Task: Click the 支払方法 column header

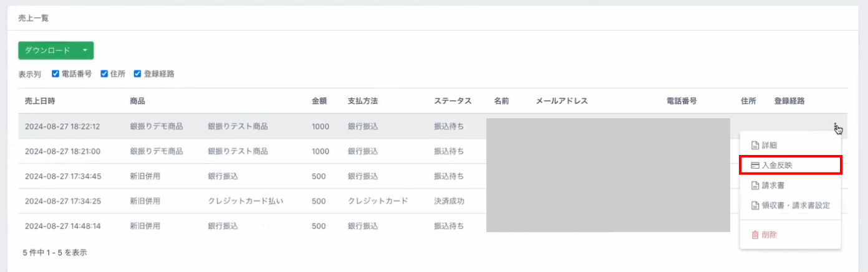Action: tap(363, 101)
